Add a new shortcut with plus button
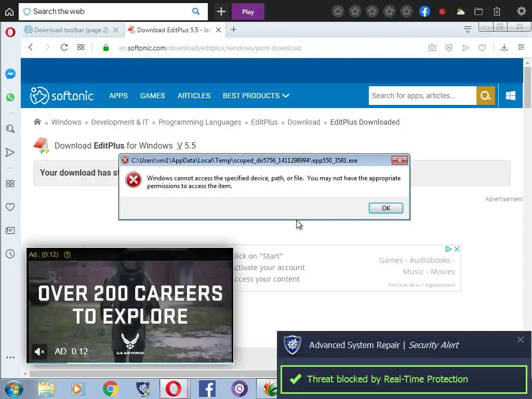The image size is (532, 399). coord(221,11)
